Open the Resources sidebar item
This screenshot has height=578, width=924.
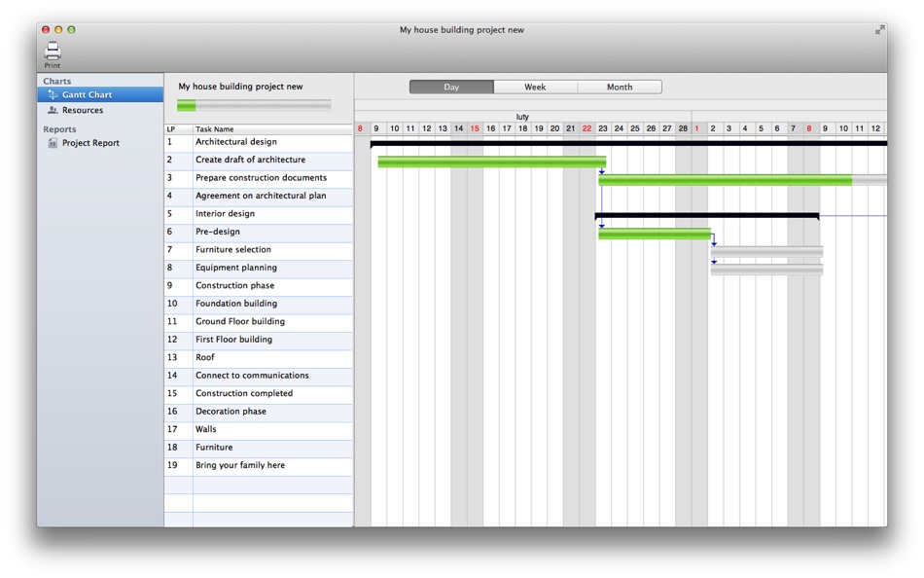click(x=100, y=110)
